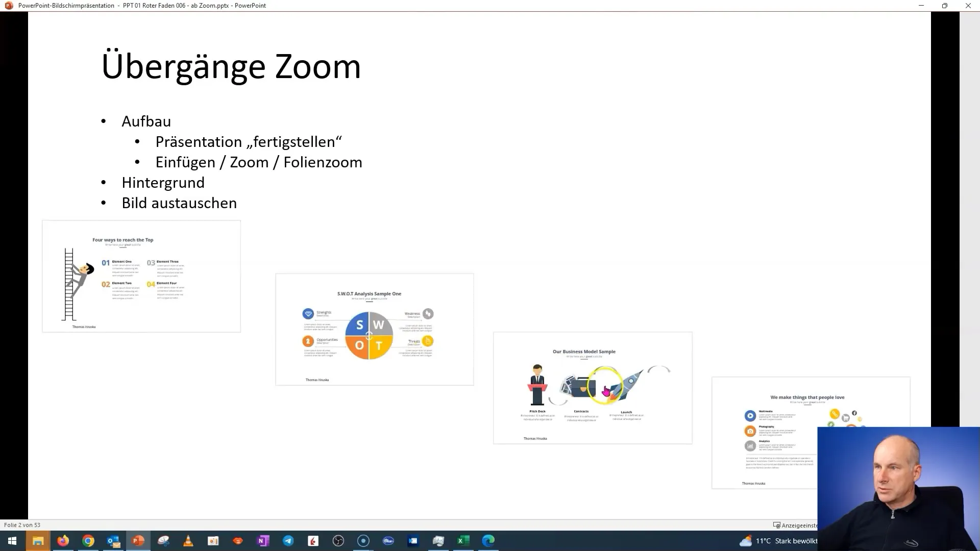Zoom into the 'Four ways to reach the Top' slide
The width and height of the screenshot is (980, 551).
click(141, 276)
